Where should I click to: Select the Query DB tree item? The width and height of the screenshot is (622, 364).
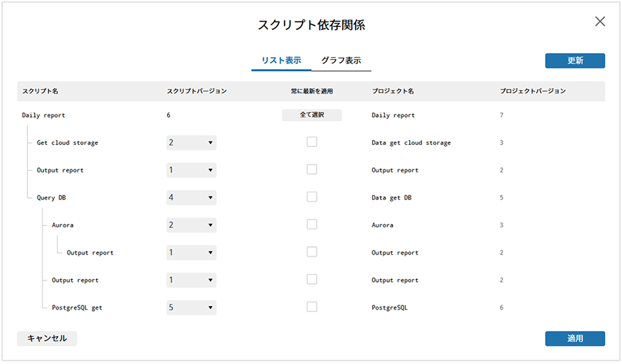click(52, 198)
